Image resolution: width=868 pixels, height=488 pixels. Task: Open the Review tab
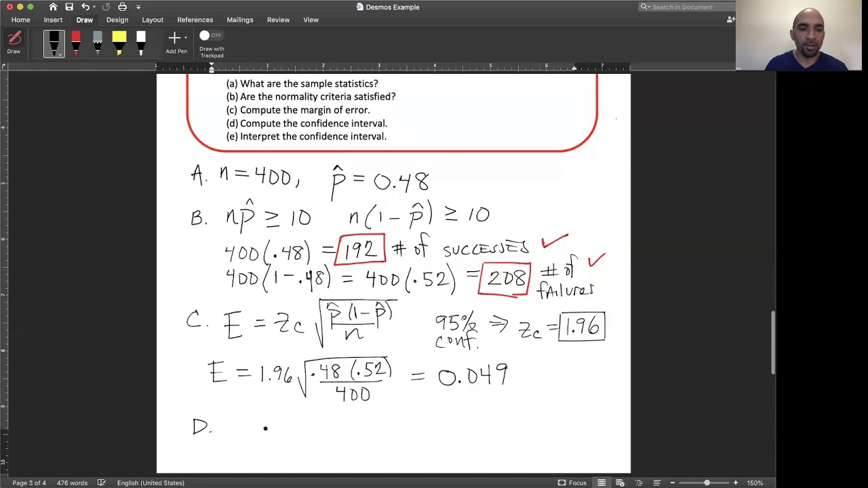point(278,20)
